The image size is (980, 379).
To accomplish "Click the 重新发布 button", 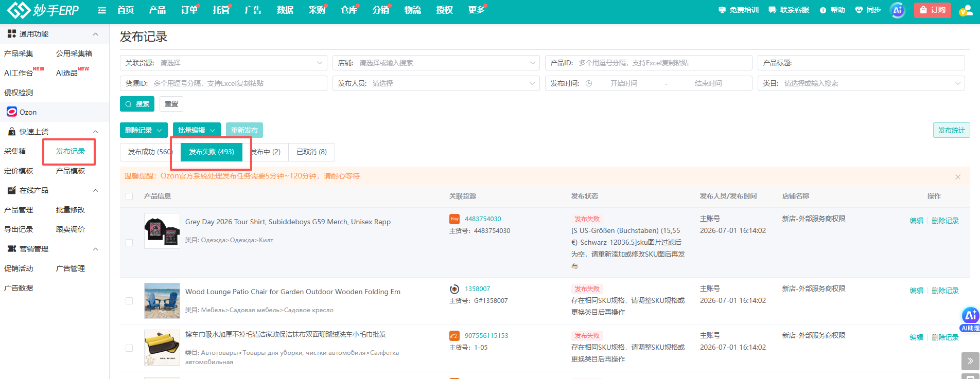I will click(244, 130).
